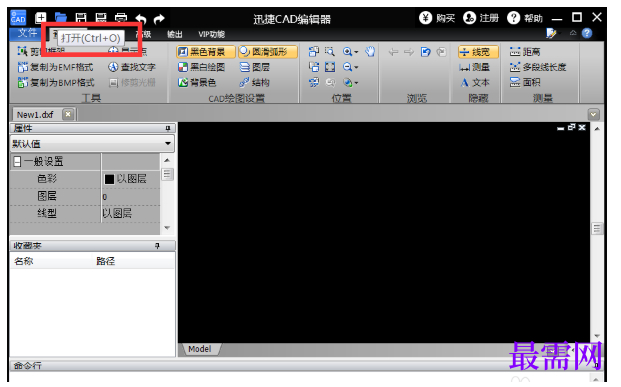Click the zoom in plus magnifier
Screen dimensions: 621x387
(347, 51)
